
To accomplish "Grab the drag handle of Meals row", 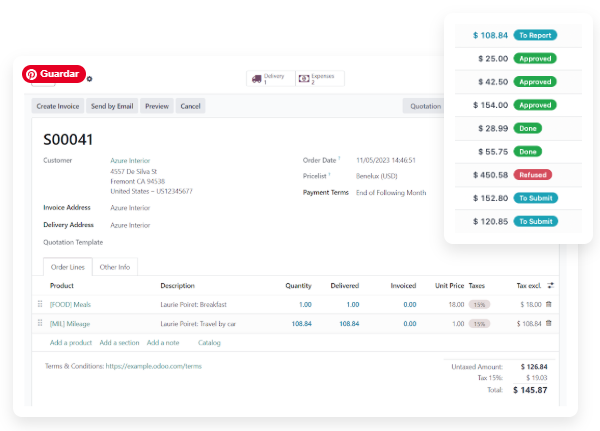I will 40,304.
